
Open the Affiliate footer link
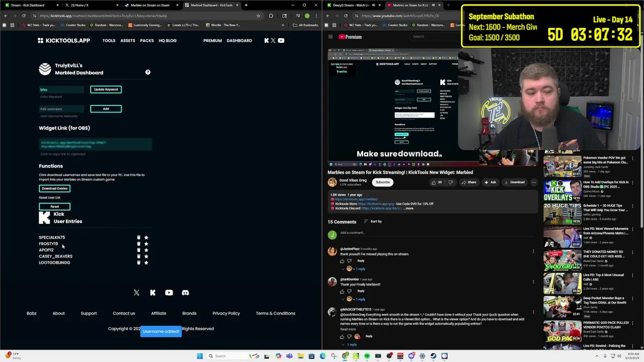(x=158, y=313)
